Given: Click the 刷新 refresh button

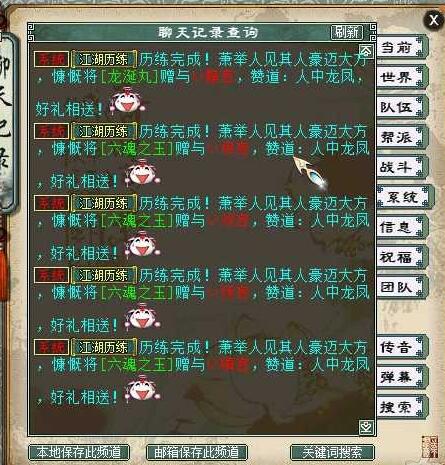Looking at the screenshot, I should 347,32.
